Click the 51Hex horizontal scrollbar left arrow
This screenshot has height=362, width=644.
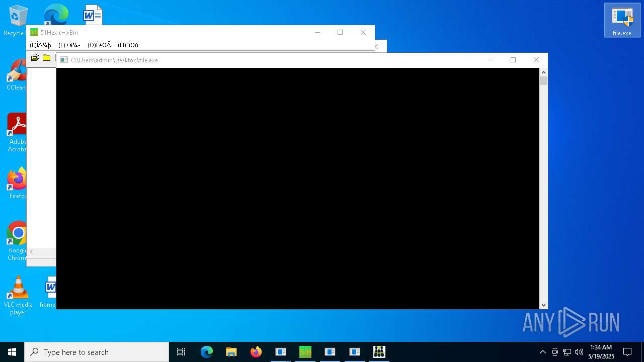point(31,251)
